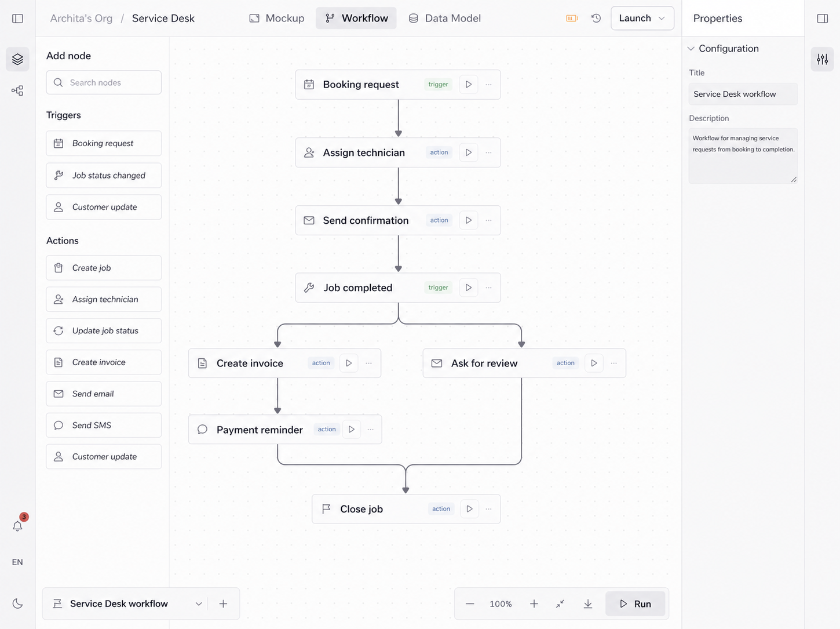Screen dimensions: 840x629
Task: Select the Close job node title
Action: coord(361,509)
